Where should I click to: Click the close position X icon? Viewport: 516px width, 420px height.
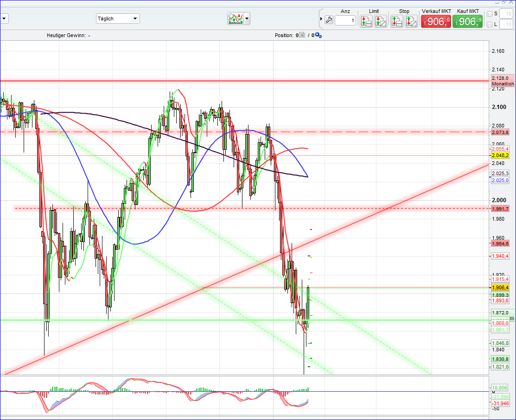[302, 35]
